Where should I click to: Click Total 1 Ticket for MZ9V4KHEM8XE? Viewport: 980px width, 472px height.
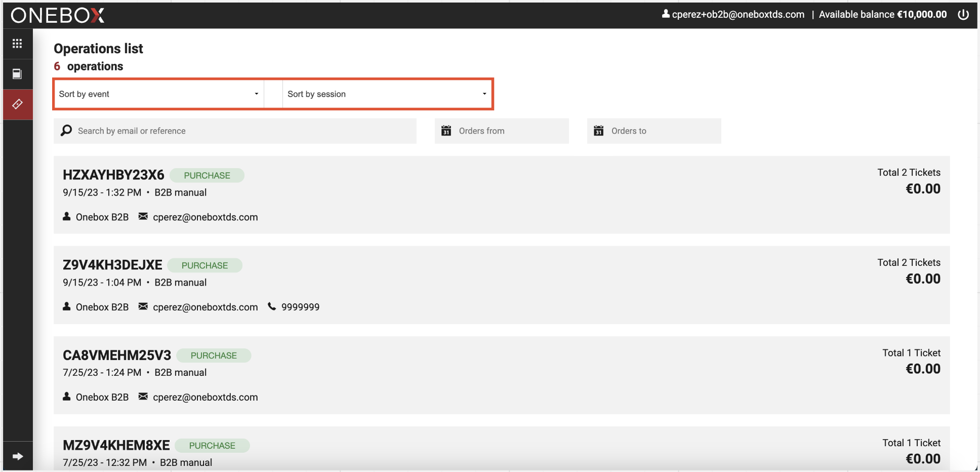coord(912,443)
